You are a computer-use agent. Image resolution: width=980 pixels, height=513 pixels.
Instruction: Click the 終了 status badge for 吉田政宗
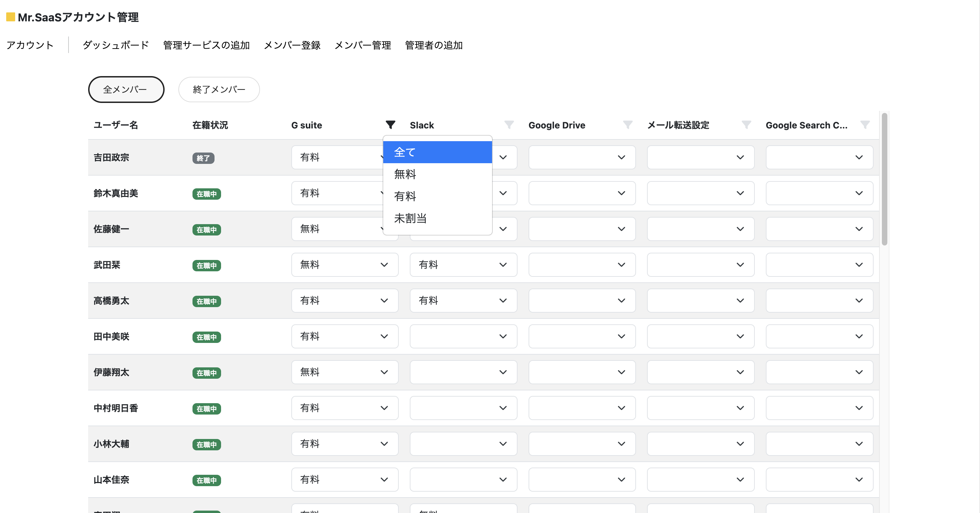(203, 158)
